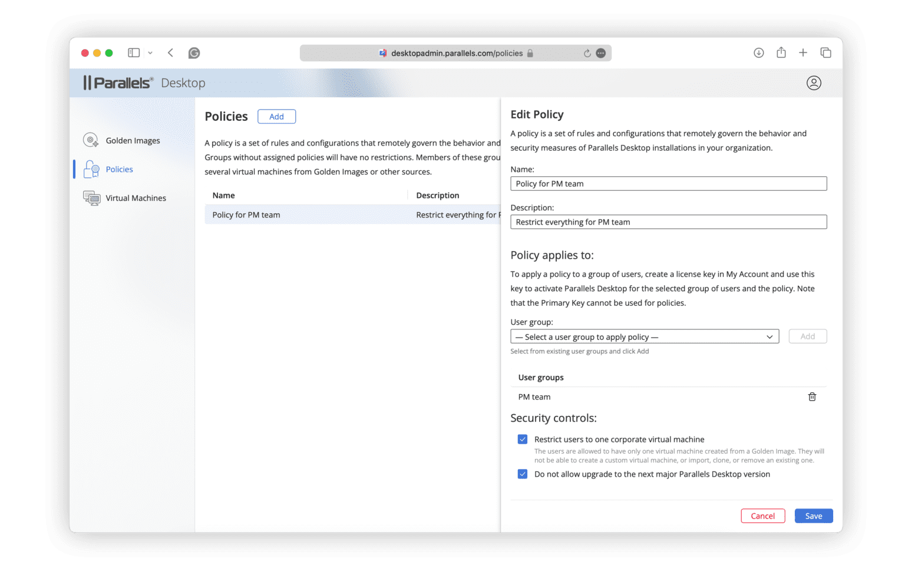Image resolution: width=905 pixels, height=588 pixels.
Task: Select the Policies sidebar icon
Action: 91,169
